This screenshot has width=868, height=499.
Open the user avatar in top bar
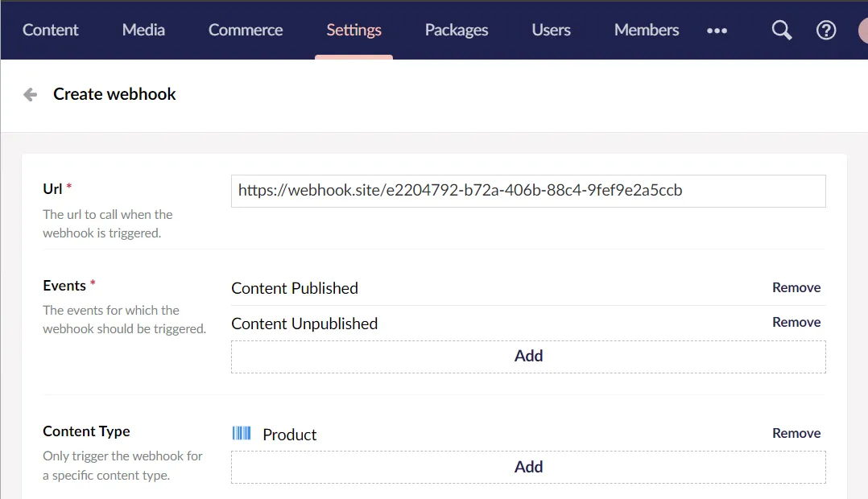862,31
